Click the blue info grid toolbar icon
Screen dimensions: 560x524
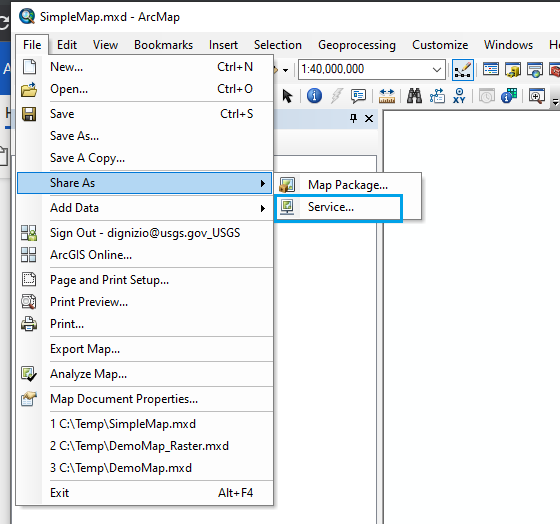(x=509, y=96)
